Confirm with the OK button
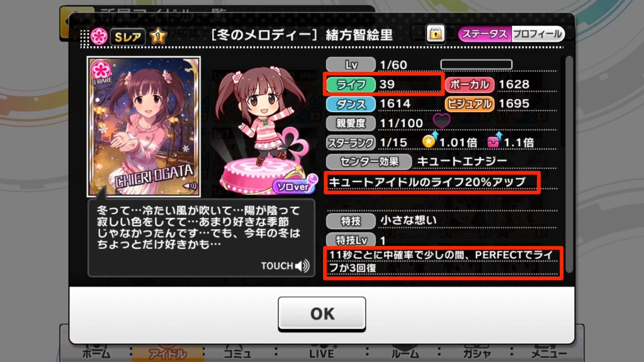This screenshot has width=644, height=362. coord(322,314)
